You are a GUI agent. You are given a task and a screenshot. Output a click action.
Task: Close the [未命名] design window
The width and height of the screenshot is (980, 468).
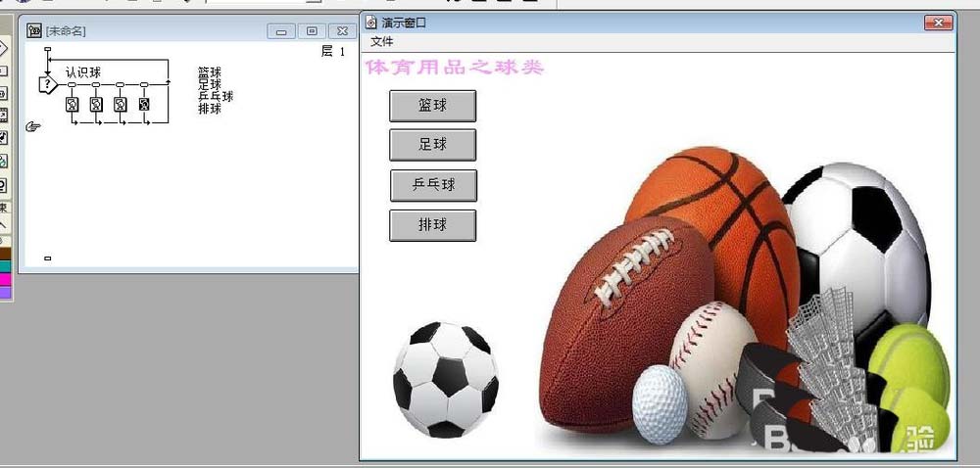[342, 31]
